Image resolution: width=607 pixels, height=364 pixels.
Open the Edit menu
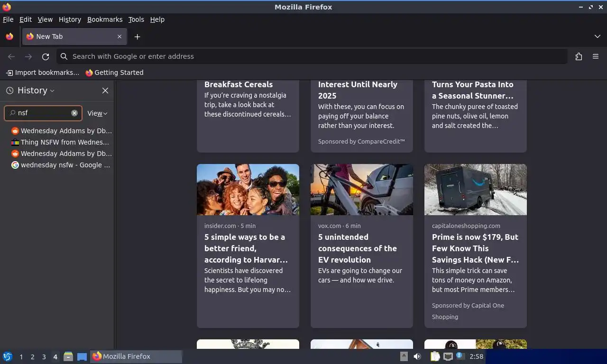pyautogui.click(x=26, y=19)
